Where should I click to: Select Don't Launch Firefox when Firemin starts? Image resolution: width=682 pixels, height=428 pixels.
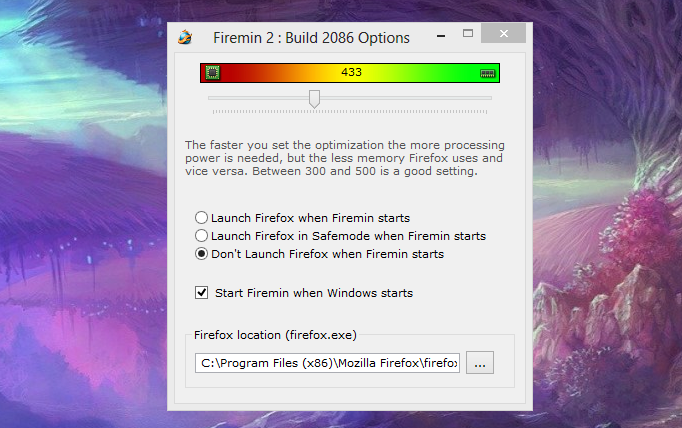(x=201, y=254)
